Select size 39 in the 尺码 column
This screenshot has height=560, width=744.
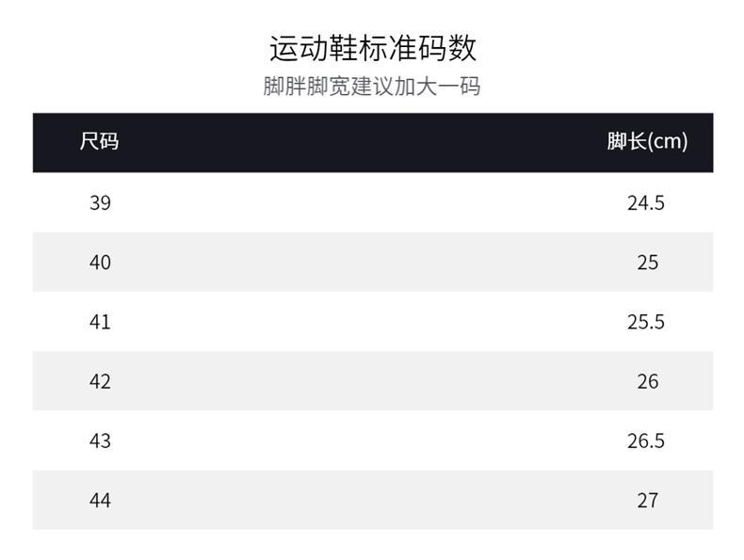(x=100, y=202)
